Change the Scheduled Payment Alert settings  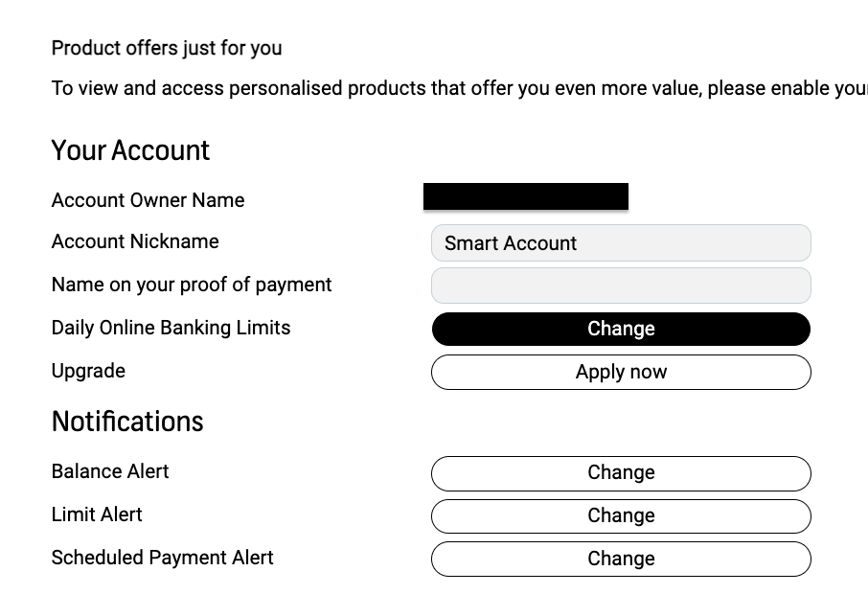[621, 559]
